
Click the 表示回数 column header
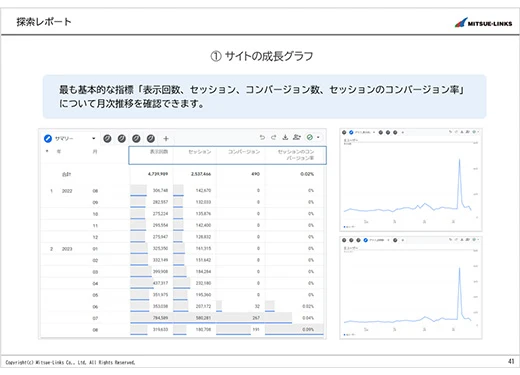pyautogui.click(x=159, y=152)
